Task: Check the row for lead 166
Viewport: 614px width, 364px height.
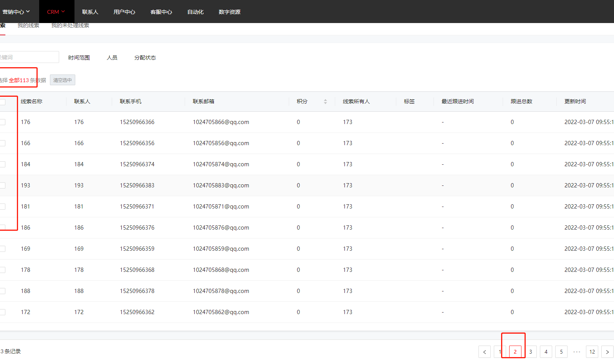Action: point(3,143)
